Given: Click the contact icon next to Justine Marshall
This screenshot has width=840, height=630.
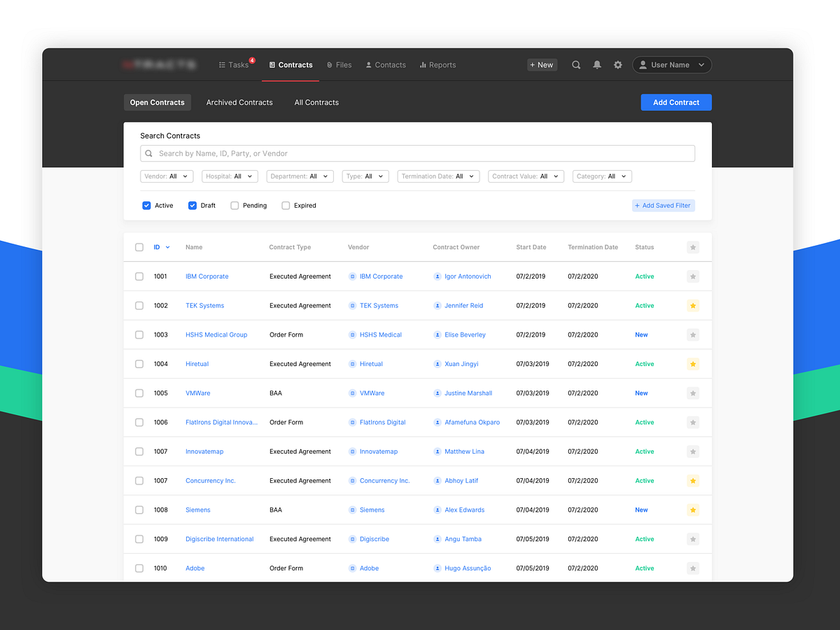Looking at the screenshot, I should click(437, 393).
